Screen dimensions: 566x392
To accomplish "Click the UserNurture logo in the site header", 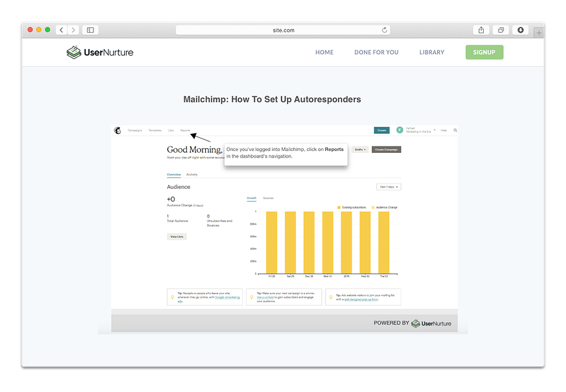I will 99,52.
